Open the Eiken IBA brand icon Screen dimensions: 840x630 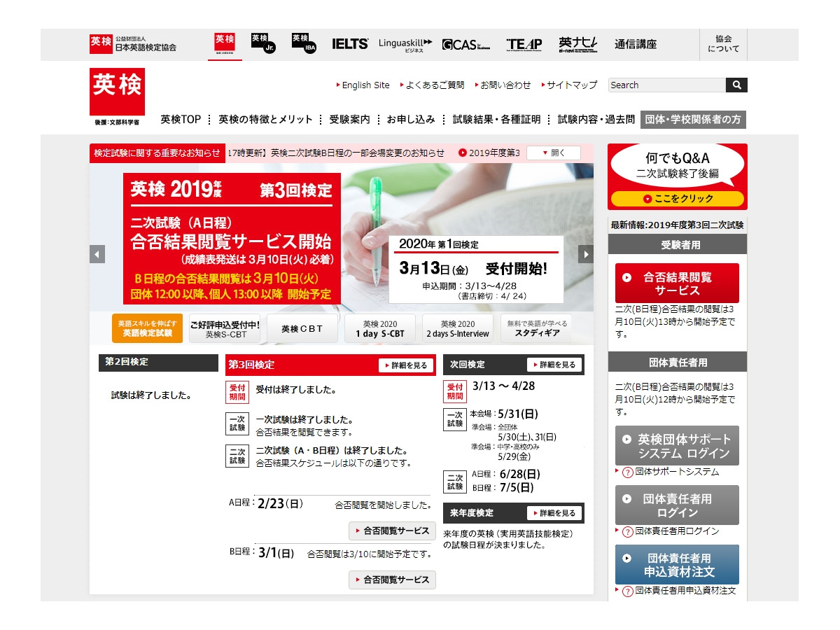point(304,43)
